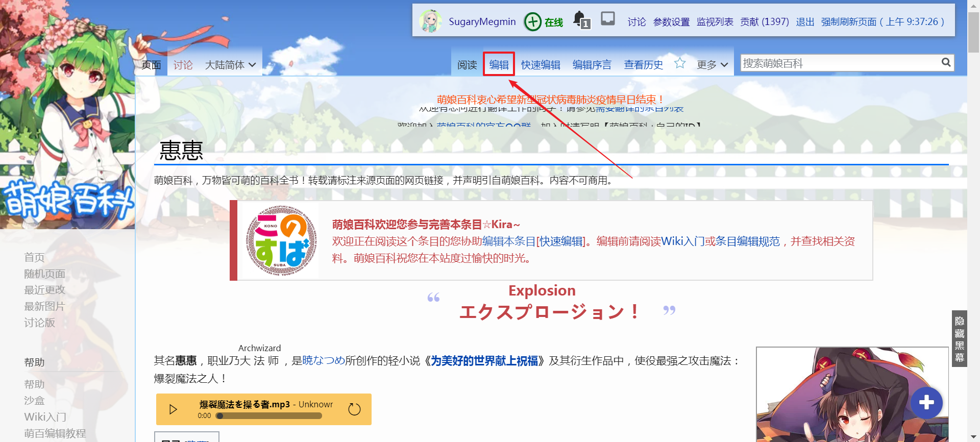Click the blue floating plus button

click(926, 403)
